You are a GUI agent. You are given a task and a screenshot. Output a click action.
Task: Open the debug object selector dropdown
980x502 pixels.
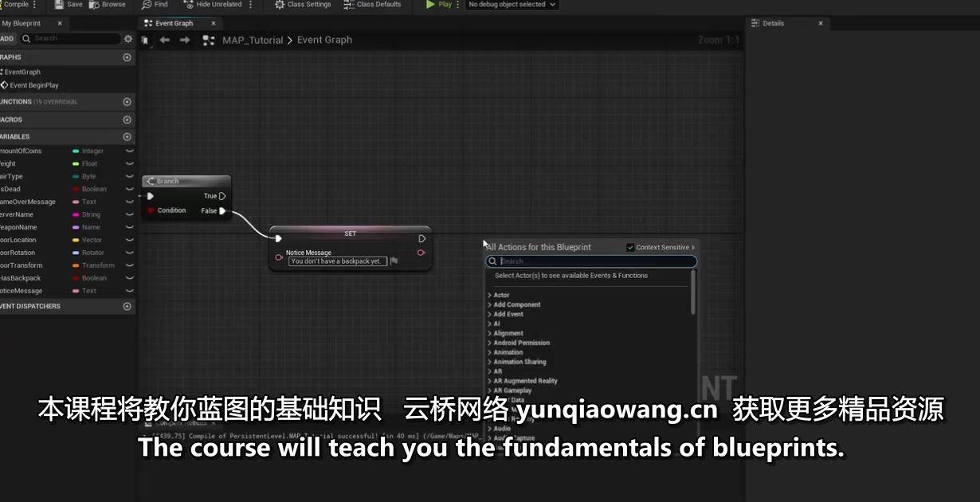coord(512,4)
